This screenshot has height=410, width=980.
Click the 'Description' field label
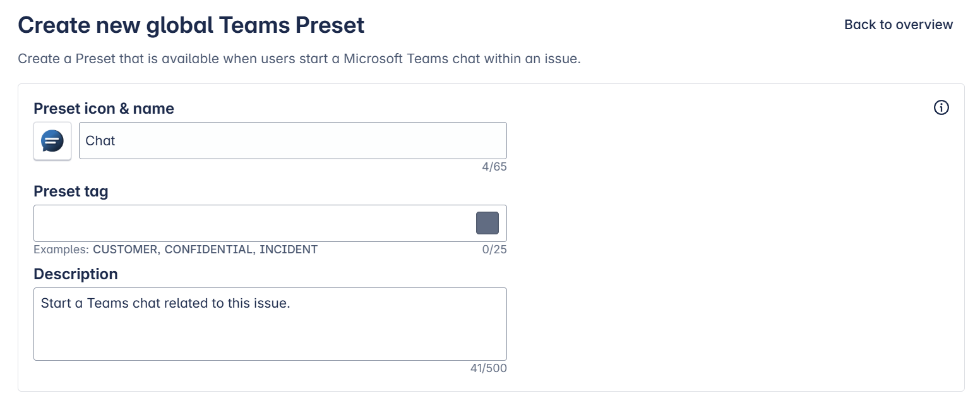pos(76,274)
